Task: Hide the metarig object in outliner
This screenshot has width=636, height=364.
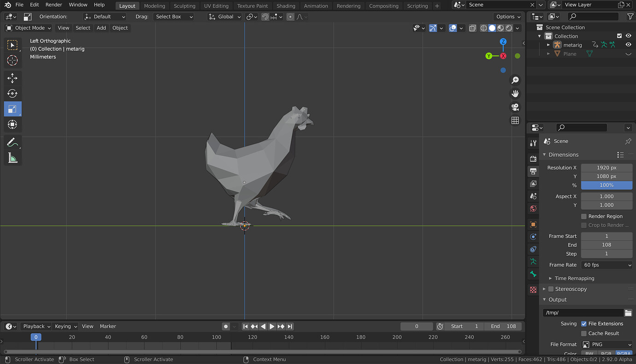Action: tap(628, 45)
